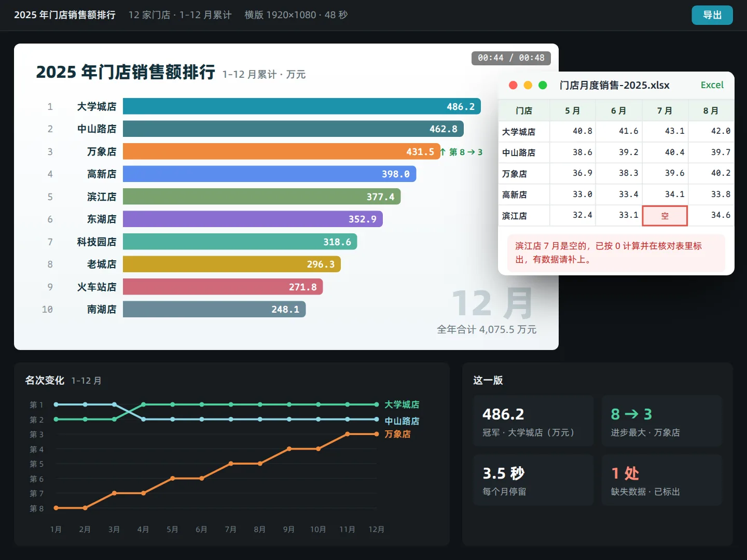The image size is (747, 560).
Task: Click the cell 39.2 in 中山路店 row
Action: click(x=619, y=152)
